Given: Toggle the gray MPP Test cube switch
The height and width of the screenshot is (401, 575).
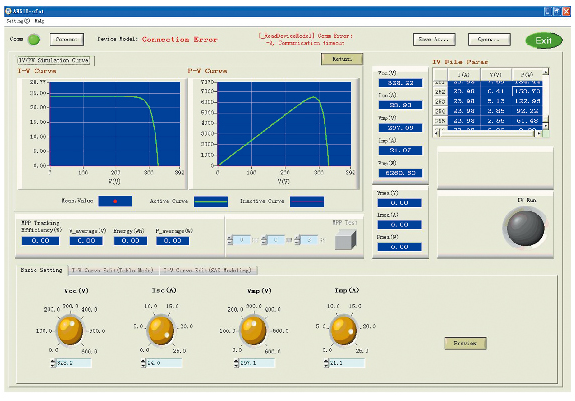Looking at the screenshot, I should [345, 240].
